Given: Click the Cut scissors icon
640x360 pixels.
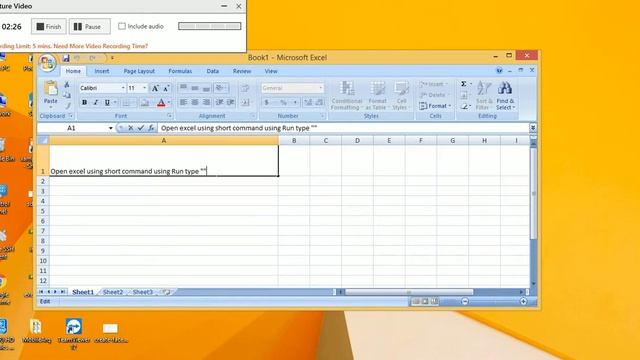Looking at the screenshot, I should tap(67, 84).
